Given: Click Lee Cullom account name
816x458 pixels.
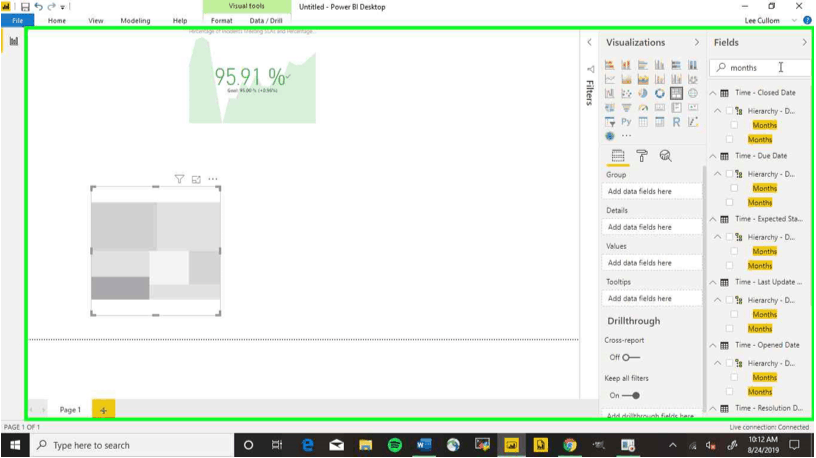Looking at the screenshot, I should [x=762, y=20].
